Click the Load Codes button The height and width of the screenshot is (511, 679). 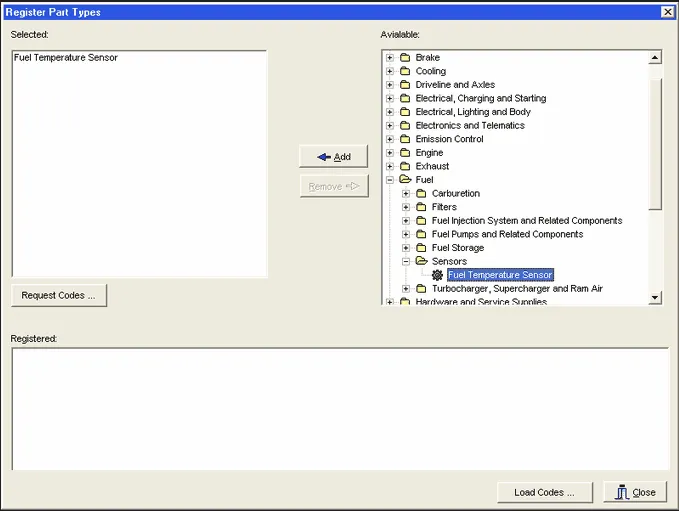click(x=544, y=492)
